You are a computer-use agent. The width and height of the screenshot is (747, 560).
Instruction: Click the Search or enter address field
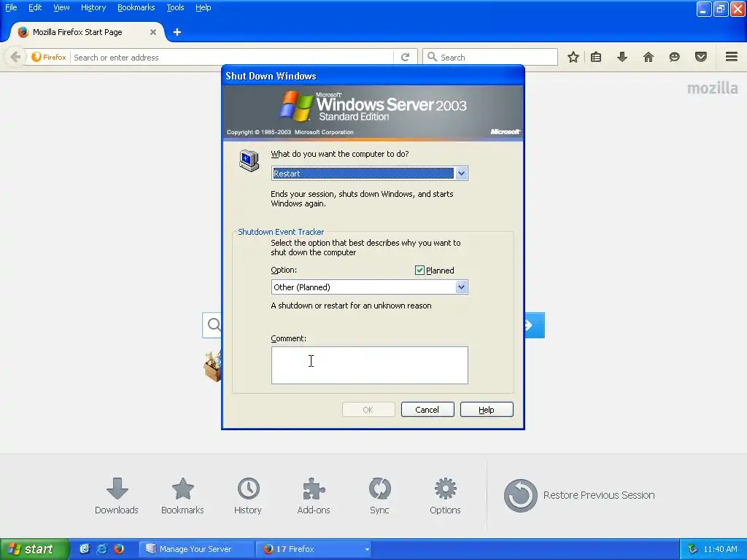coord(233,57)
